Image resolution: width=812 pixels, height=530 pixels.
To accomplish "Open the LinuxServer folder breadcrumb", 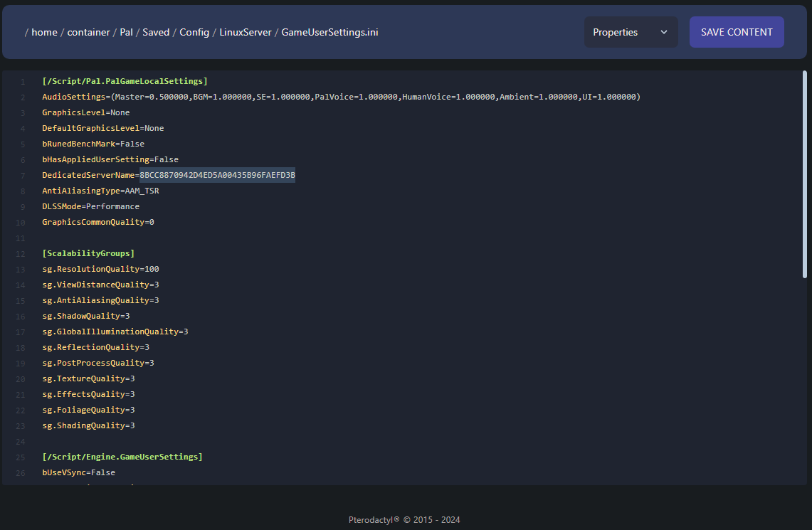I will (246, 32).
